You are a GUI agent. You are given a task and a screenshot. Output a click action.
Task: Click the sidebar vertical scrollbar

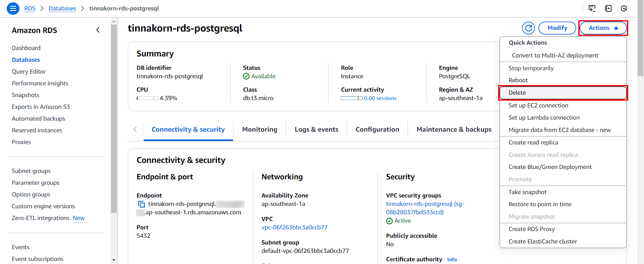114,119
